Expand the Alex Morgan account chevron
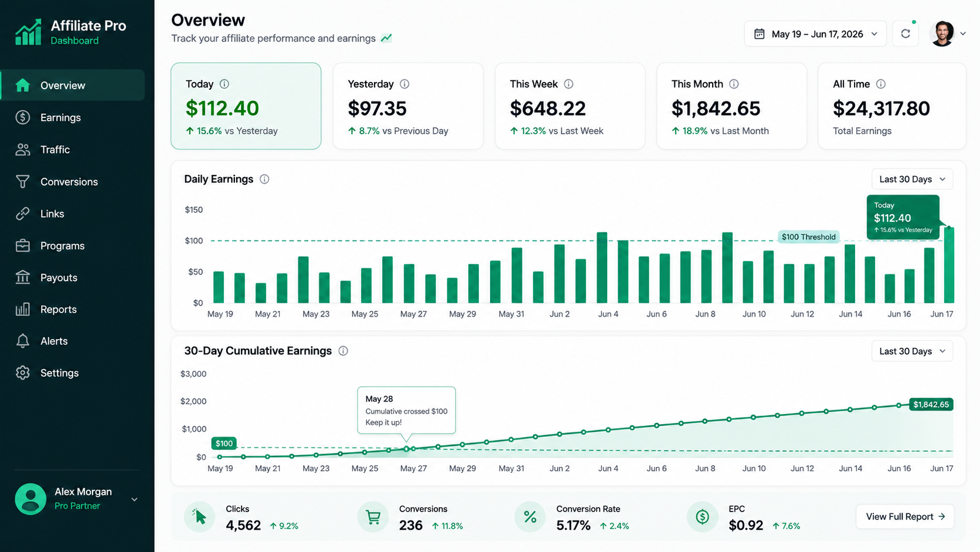 134,499
